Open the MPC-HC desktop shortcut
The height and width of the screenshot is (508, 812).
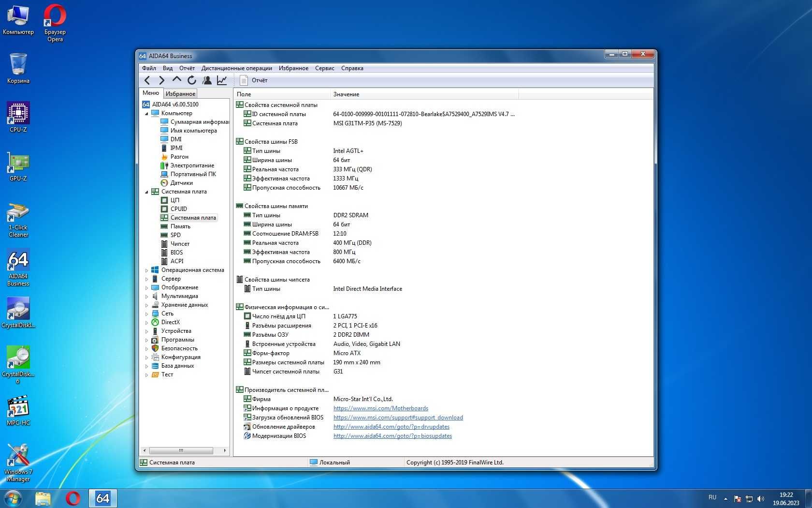[18, 411]
